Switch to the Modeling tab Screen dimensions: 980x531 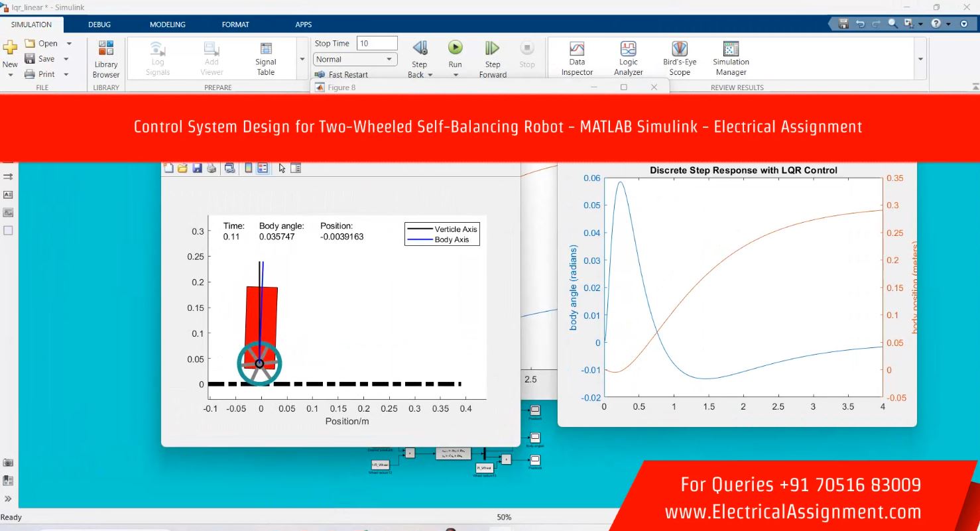click(x=168, y=25)
